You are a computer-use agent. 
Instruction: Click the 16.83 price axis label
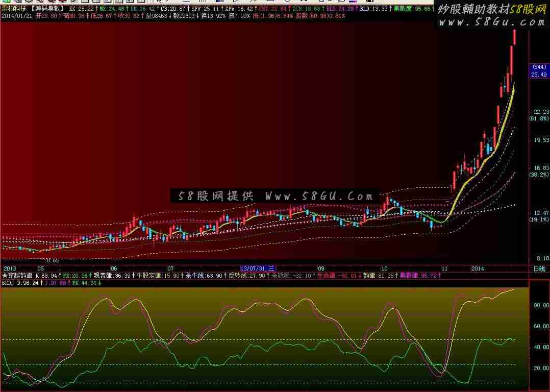[541, 168]
